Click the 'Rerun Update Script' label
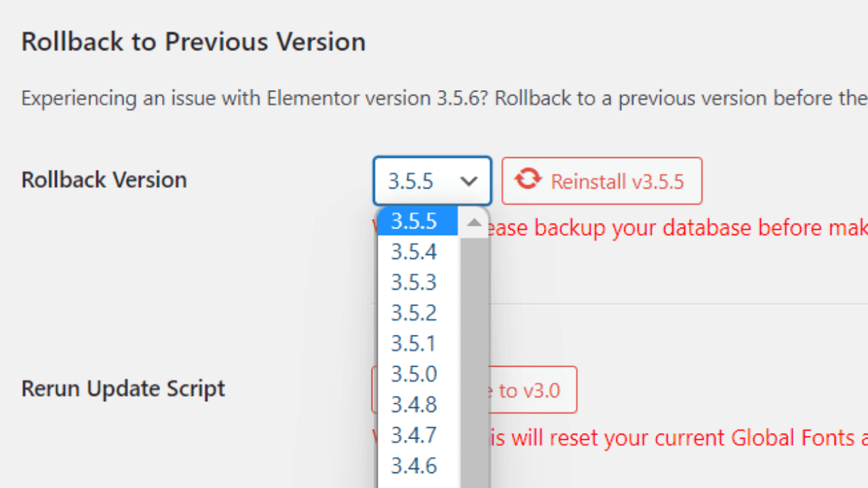This screenshot has width=868, height=488. pos(123,389)
